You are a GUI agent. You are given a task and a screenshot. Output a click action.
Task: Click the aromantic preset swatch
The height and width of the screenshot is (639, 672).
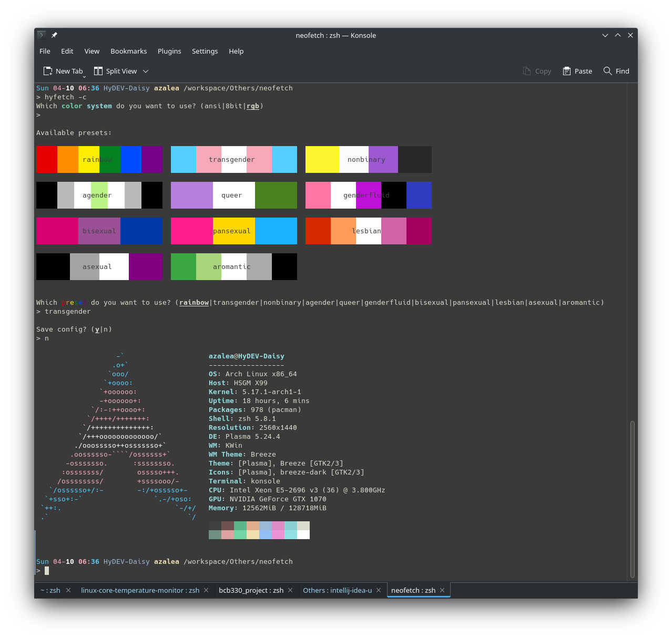coord(234,266)
